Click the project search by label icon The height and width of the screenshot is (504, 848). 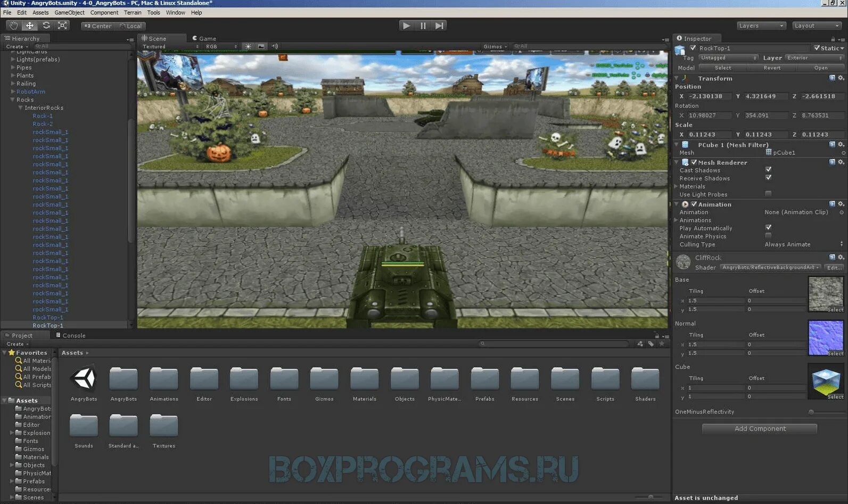coord(651,344)
